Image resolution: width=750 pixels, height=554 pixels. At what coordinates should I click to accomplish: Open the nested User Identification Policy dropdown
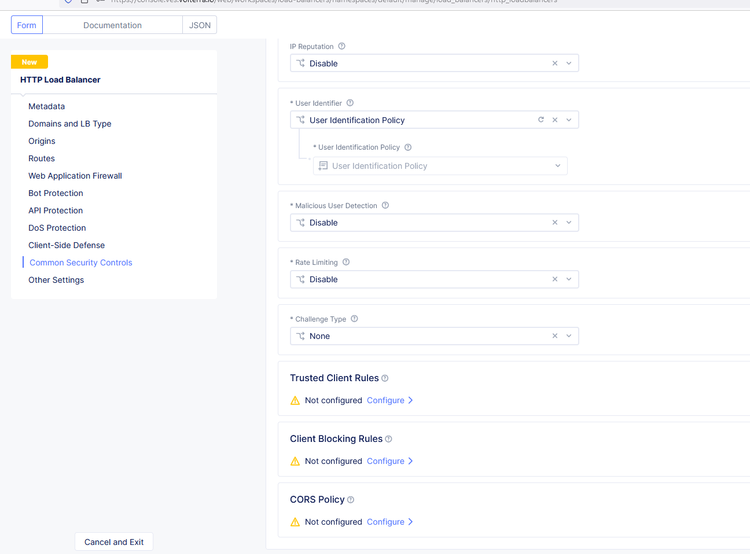(557, 166)
